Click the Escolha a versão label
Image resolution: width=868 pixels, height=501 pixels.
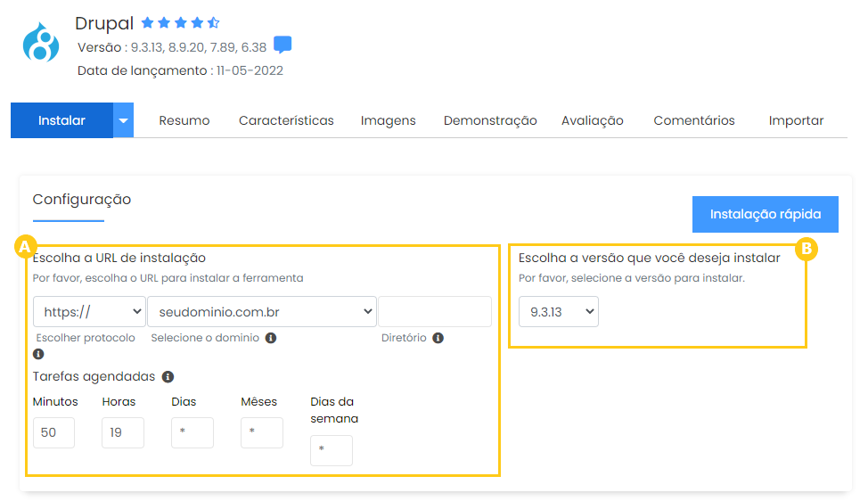click(650, 258)
